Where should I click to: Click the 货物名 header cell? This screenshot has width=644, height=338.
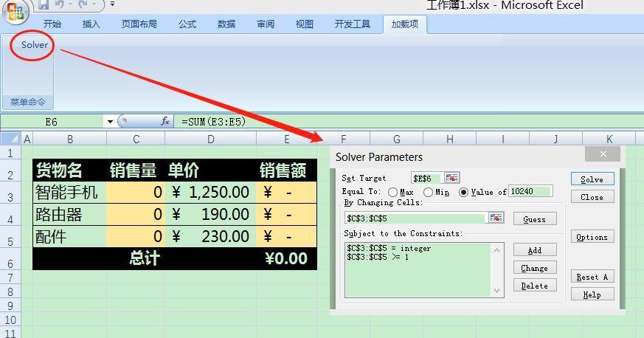point(70,170)
